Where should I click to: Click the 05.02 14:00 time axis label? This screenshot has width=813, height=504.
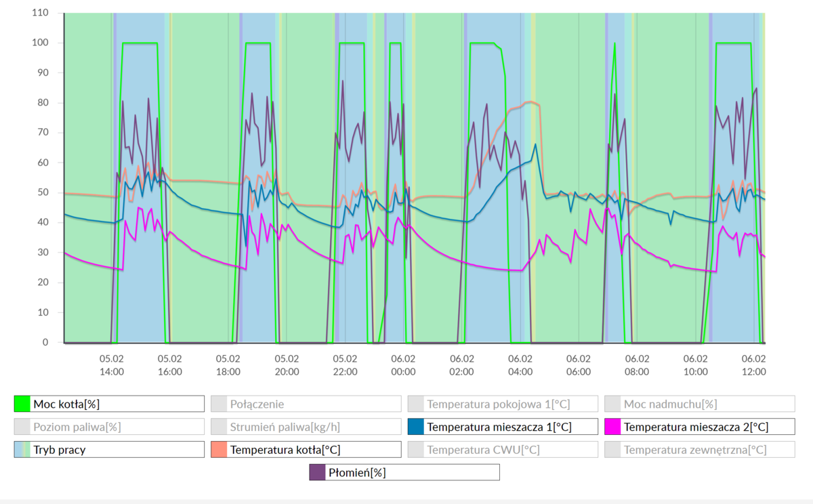pos(112,365)
